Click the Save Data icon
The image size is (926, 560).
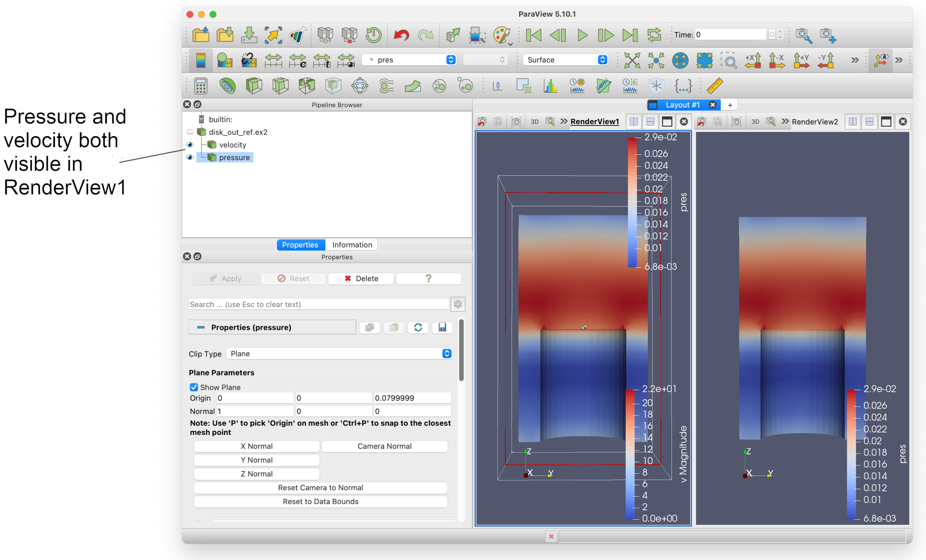[249, 35]
